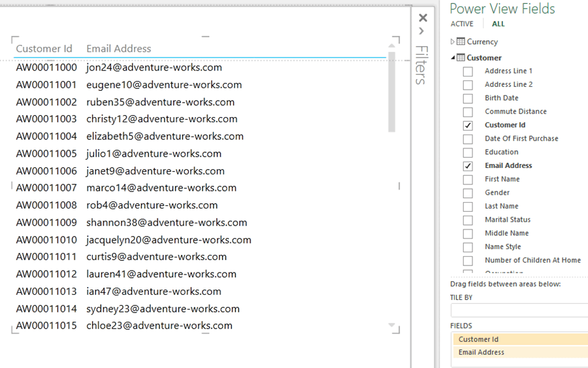
Task: Select rob4@adventure-works.com cell
Action: pyautogui.click(x=152, y=205)
